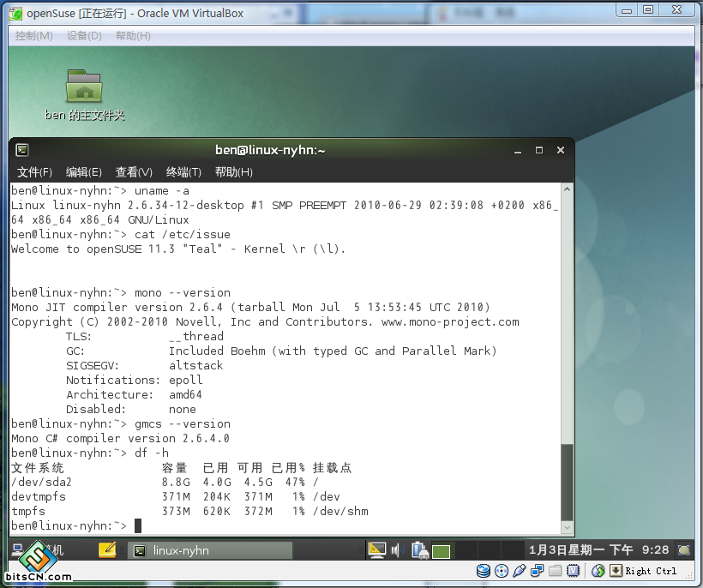Click the mono --version command line

pos(121,292)
